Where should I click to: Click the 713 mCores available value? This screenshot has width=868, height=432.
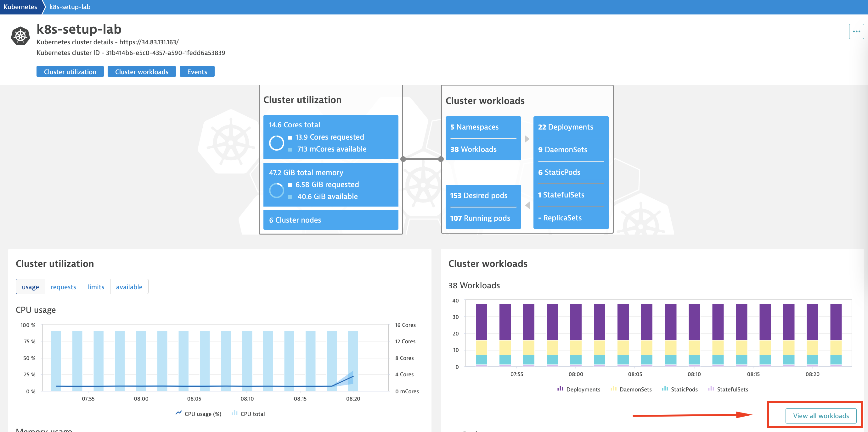[332, 149]
